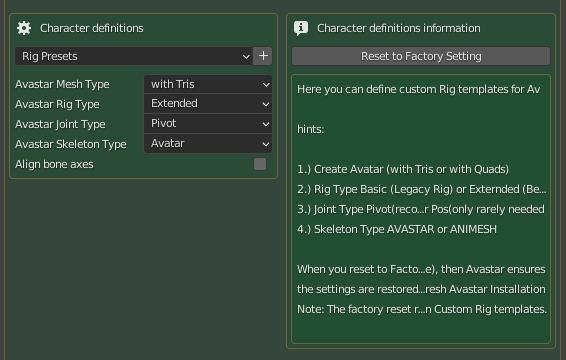Click 'the settings are restored' text line
The width and height of the screenshot is (566, 360).
pos(421,289)
